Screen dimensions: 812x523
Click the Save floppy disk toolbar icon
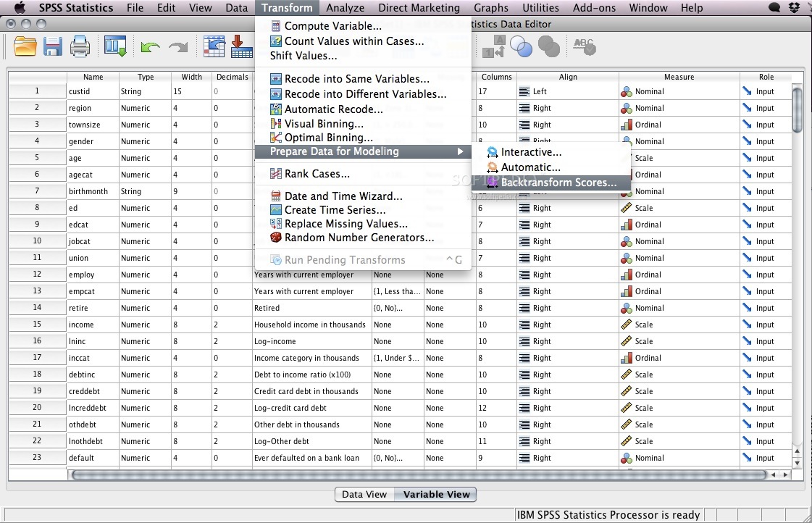pyautogui.click(x=52, y=46)
